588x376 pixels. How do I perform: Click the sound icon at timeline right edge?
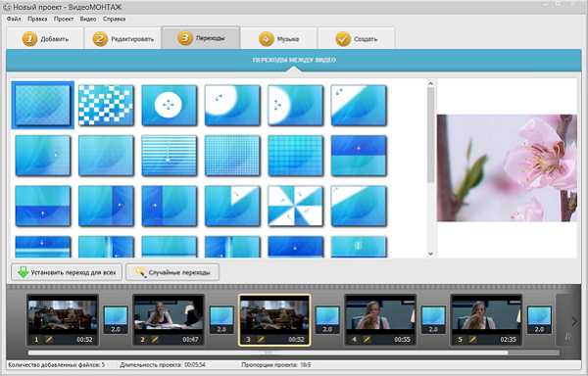point(567,337)
